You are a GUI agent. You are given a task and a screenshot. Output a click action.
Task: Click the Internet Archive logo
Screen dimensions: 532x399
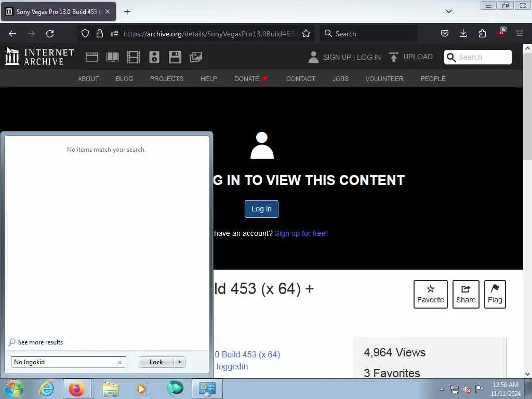click(39, 57)
